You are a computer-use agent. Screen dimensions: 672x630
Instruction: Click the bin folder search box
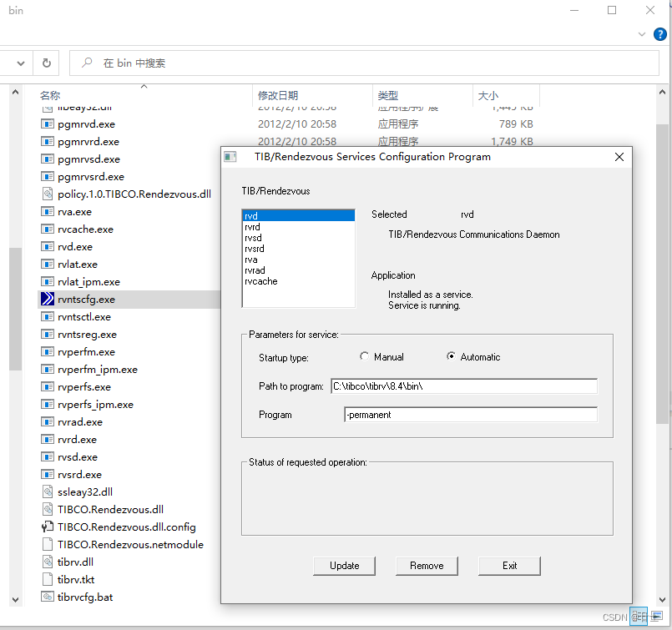[x=364, y=63]
